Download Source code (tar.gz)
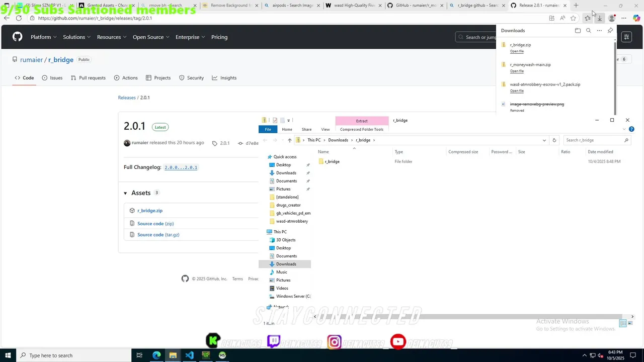Viewport: 644px width, 362px height. (158, 235)
